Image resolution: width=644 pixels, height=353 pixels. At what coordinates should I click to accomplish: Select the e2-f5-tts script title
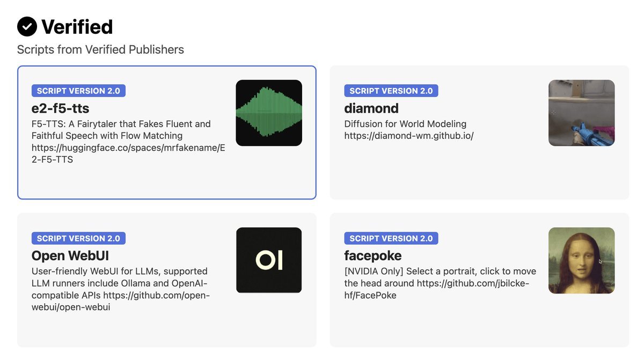pos(60,108)
